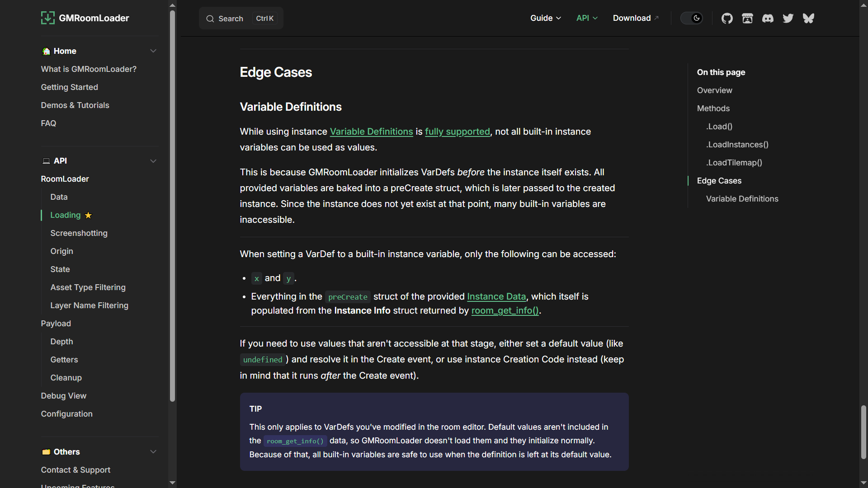The width and height of the screenshot is (868, 488).
Task: Open the Bluesky butterfly icon
Action: 808,18
